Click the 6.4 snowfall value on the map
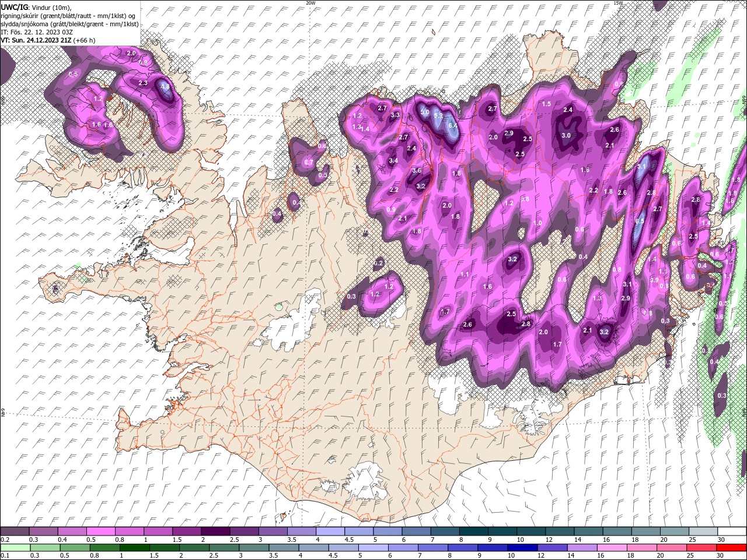The width and height of the screenshot is (747, 560). [x=452, y=125]
